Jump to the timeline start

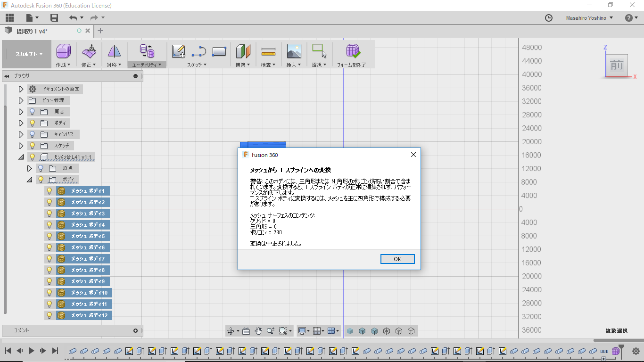click(x=8, y=351)
